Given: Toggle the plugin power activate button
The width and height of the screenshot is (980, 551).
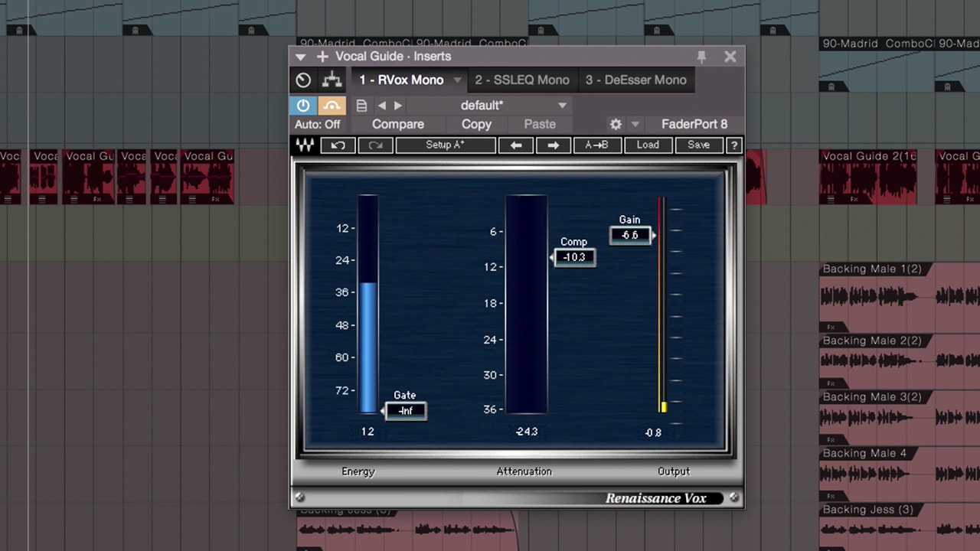Looking at the screenshot, I should (x=303, y=106).
